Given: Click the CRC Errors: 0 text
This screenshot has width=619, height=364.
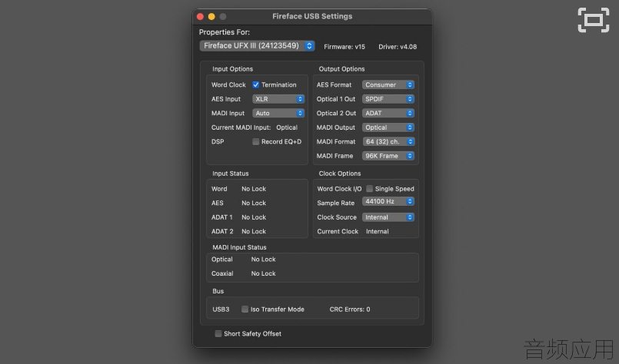Looking at the screenshot, I should (x=350, y=309).
